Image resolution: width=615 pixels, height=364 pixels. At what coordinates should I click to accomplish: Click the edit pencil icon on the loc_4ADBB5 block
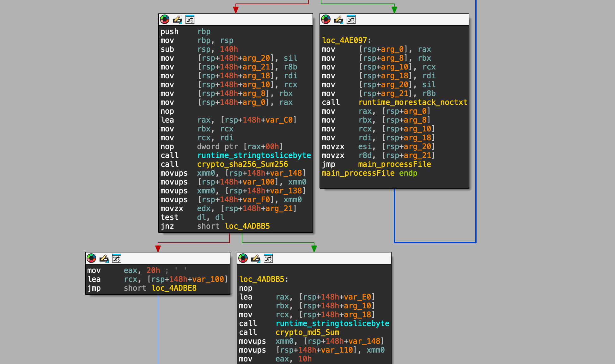[x=256, y=258]
